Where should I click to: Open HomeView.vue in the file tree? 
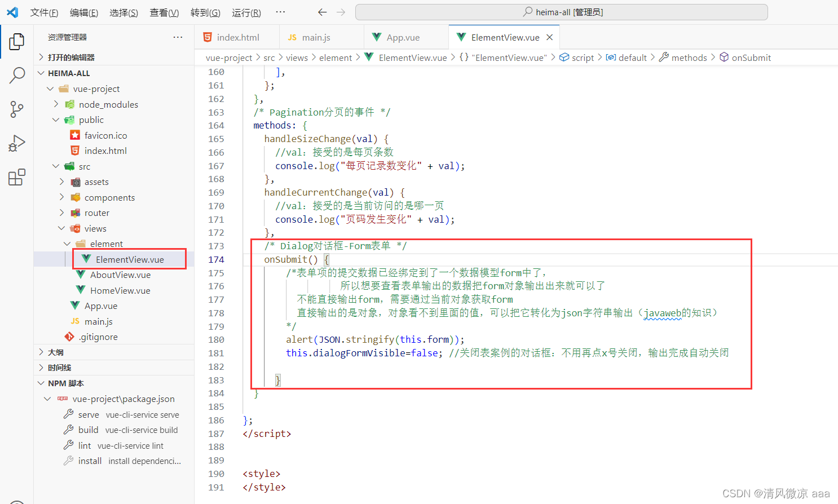click(120, 290)
